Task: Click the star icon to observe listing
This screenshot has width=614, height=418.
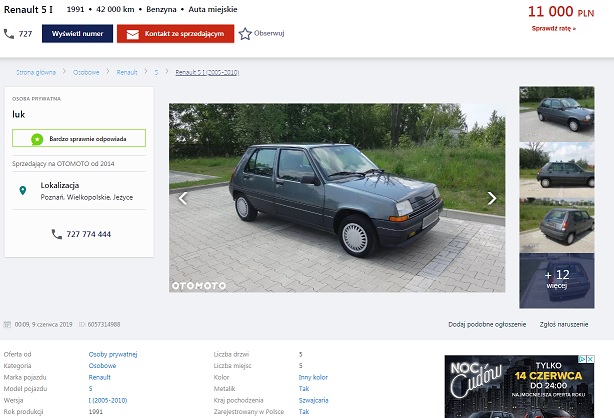Action: click(x=245, y=34)
